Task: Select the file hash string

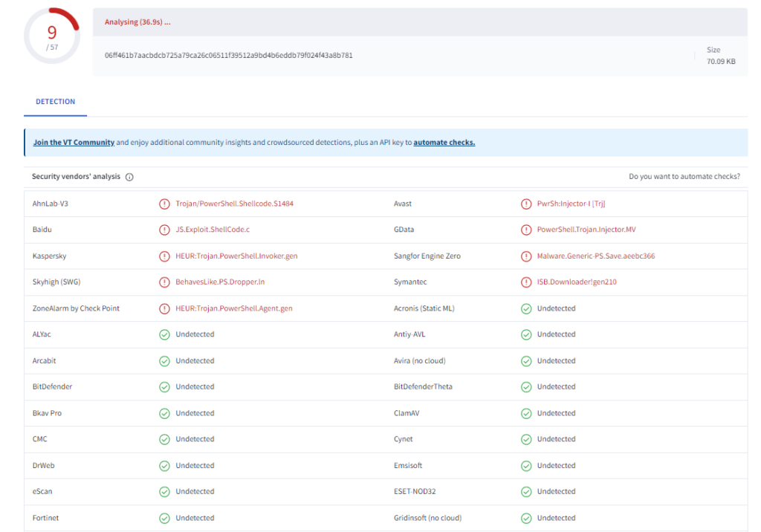Action: coord(229,56)
